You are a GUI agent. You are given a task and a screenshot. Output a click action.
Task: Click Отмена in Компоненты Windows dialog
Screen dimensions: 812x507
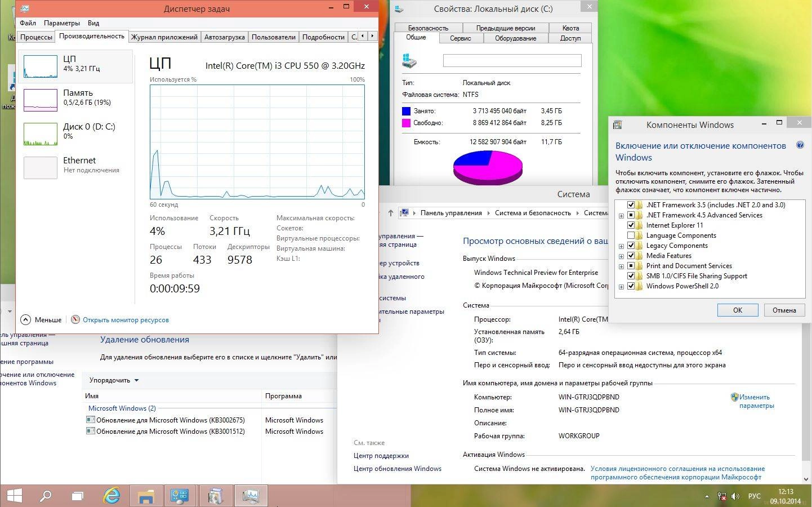[x=784, y=310]
